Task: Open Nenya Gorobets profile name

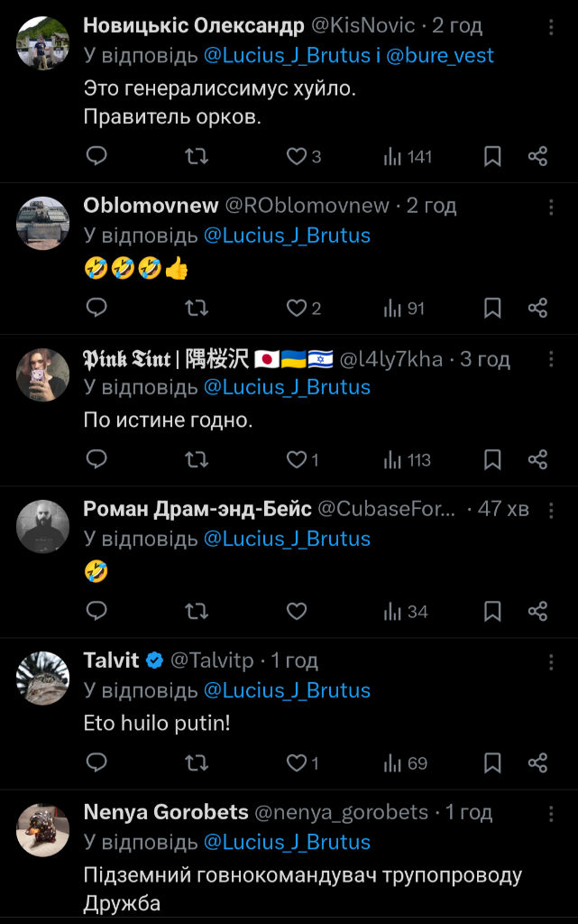Action: (165, 812)
